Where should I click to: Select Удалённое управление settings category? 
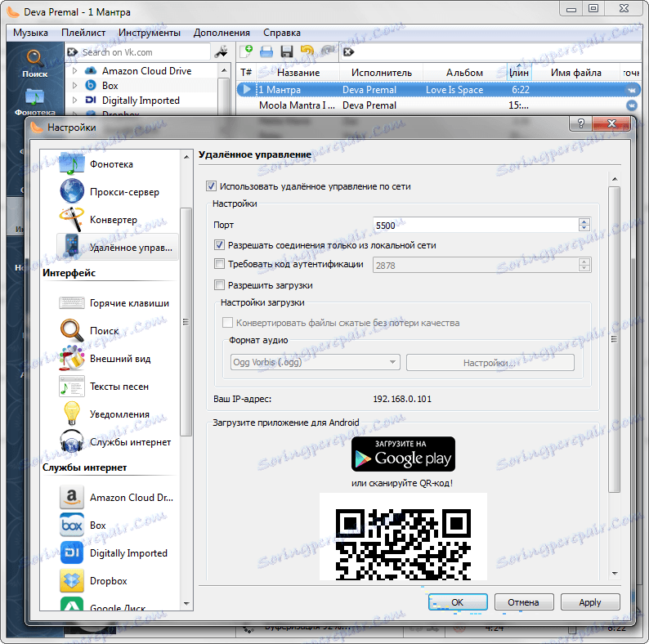[x=118, y=248]
